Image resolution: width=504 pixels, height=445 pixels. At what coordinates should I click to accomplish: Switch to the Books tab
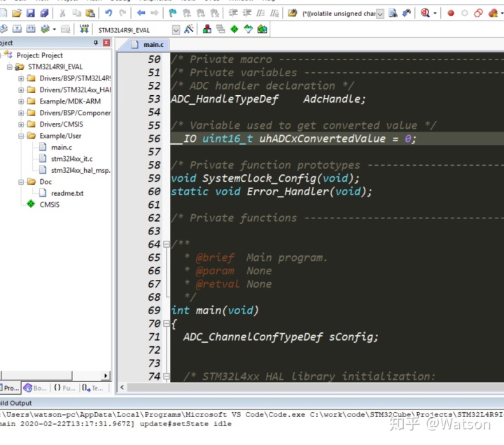click(x=36, y=388)
